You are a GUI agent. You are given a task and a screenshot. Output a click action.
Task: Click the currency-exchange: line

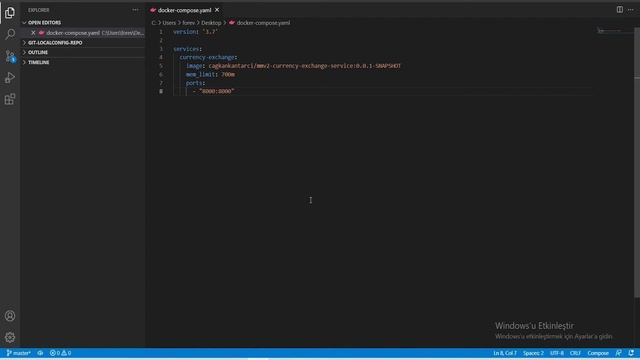[x=208, y=58]
